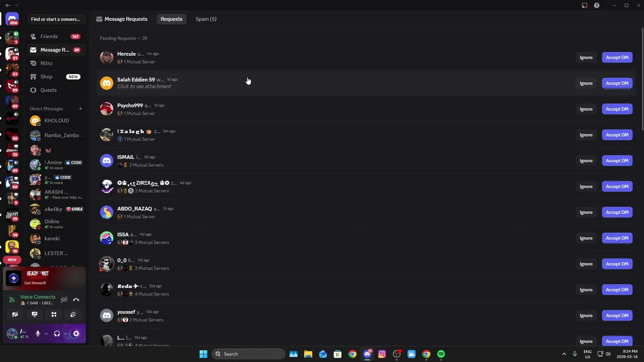Select the 0_0 message request row
This screenshot has width=644, height=362.
pos(365,264)
